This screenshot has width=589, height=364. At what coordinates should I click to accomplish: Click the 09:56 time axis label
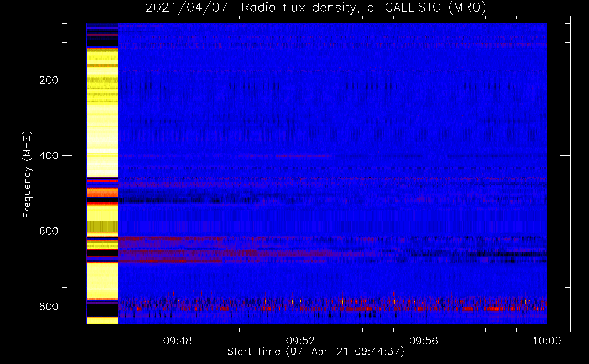(423, 341)
